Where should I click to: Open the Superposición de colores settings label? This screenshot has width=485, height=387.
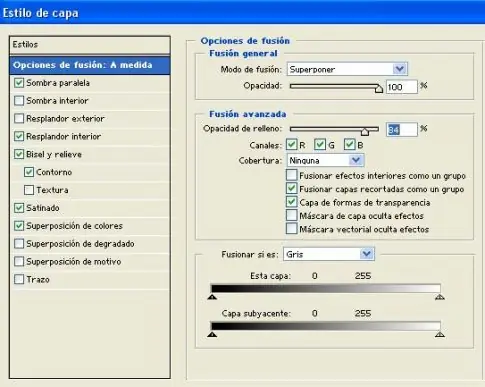tap(74, 226)
